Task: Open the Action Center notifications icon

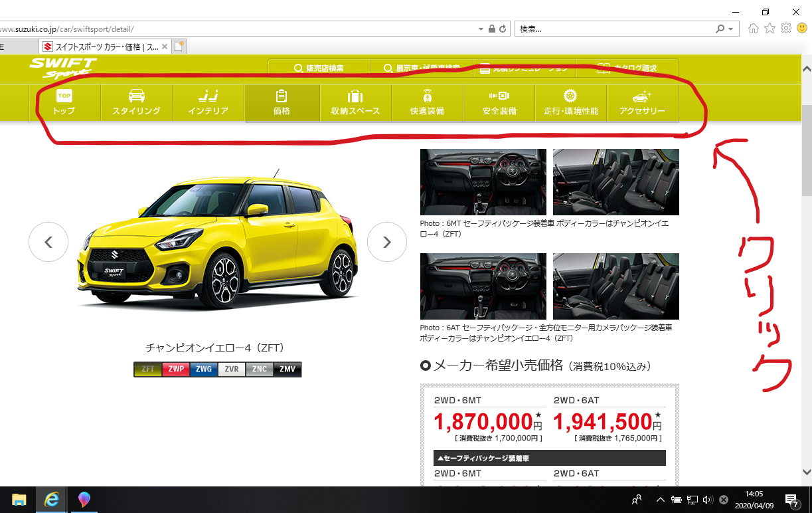Action: [791, 500]
